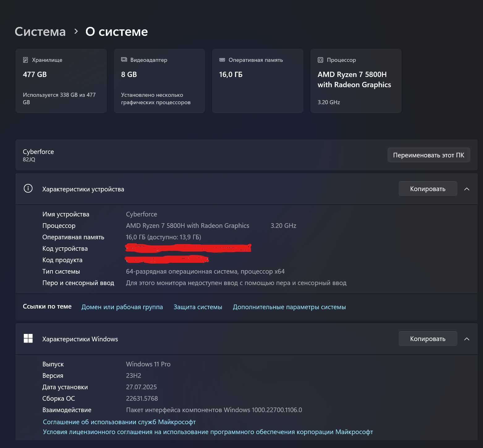This screenshot has width=483, height=448.
Task: Click the storage disk icon
Action: 25,60
